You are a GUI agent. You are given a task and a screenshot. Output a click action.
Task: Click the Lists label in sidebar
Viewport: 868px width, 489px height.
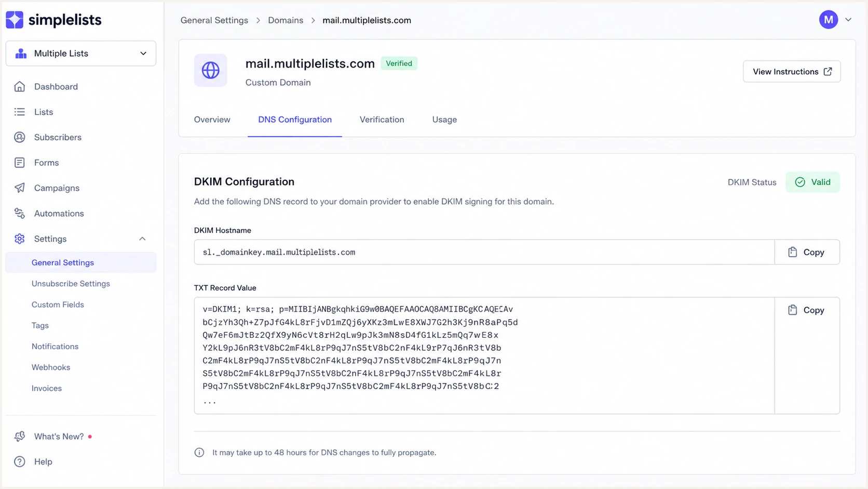[44, 112]
